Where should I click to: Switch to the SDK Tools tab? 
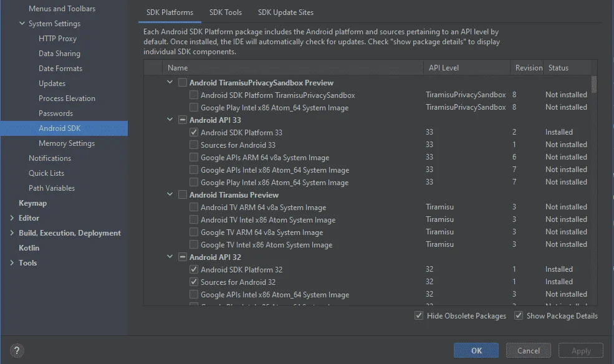point(226,12)
